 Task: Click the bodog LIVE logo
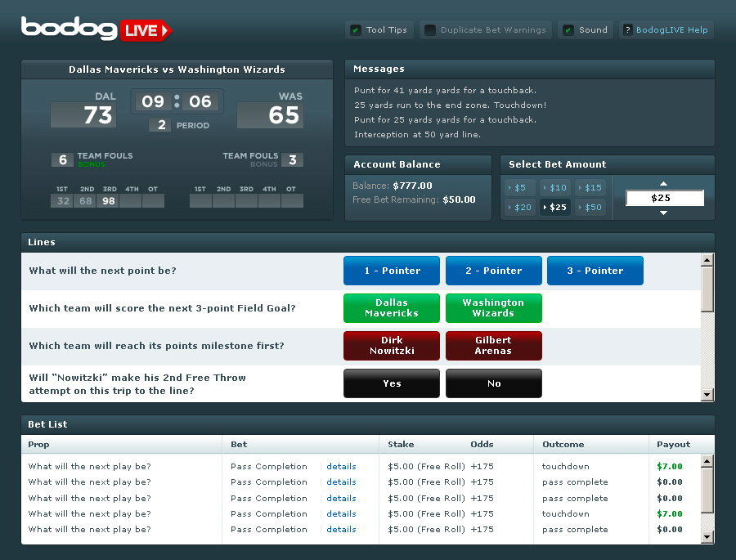(96, 29)
